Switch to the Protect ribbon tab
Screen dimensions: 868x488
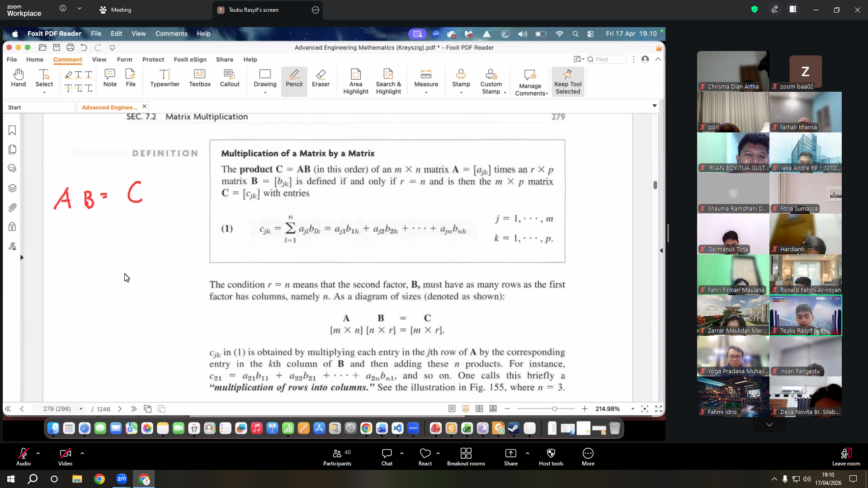point(153,60)
